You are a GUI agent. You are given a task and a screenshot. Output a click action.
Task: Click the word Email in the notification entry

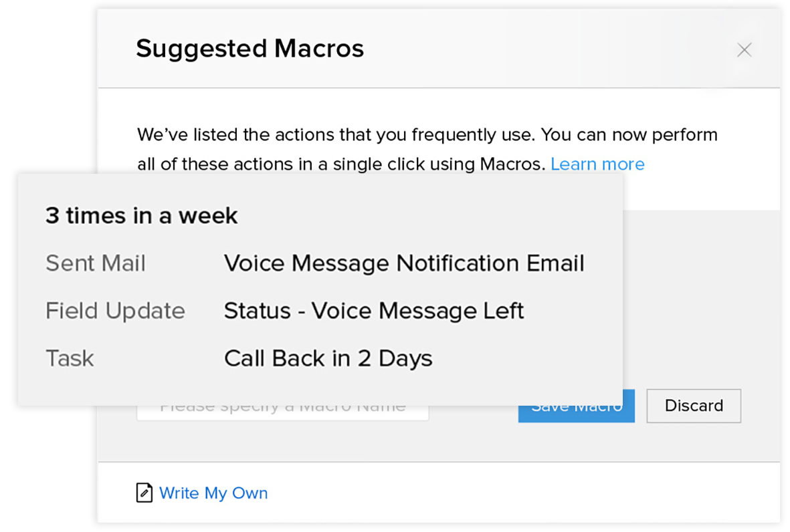[555, 263]
